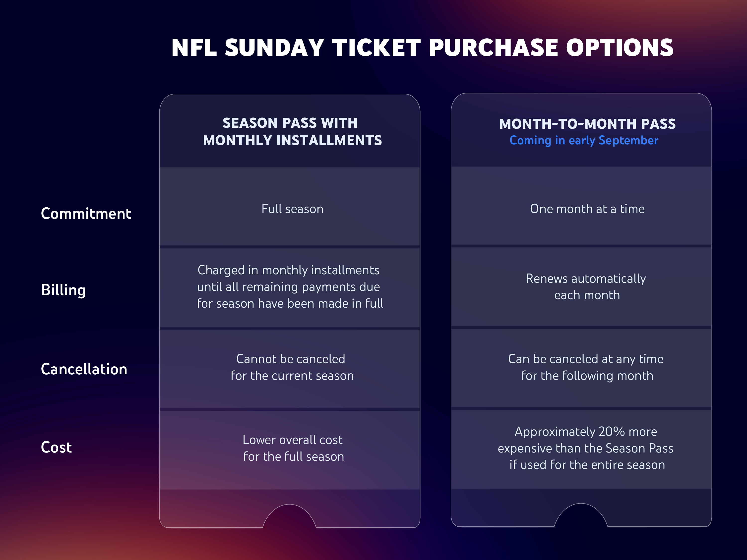747x560 pixels.
Task: Select the One month at a time cell
Action: [587, 209]
